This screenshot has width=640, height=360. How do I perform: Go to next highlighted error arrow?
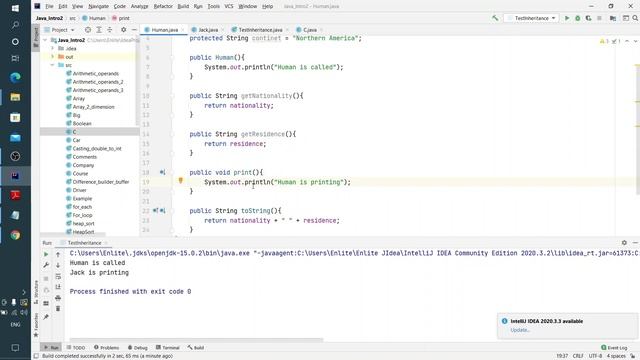point(635,41)
